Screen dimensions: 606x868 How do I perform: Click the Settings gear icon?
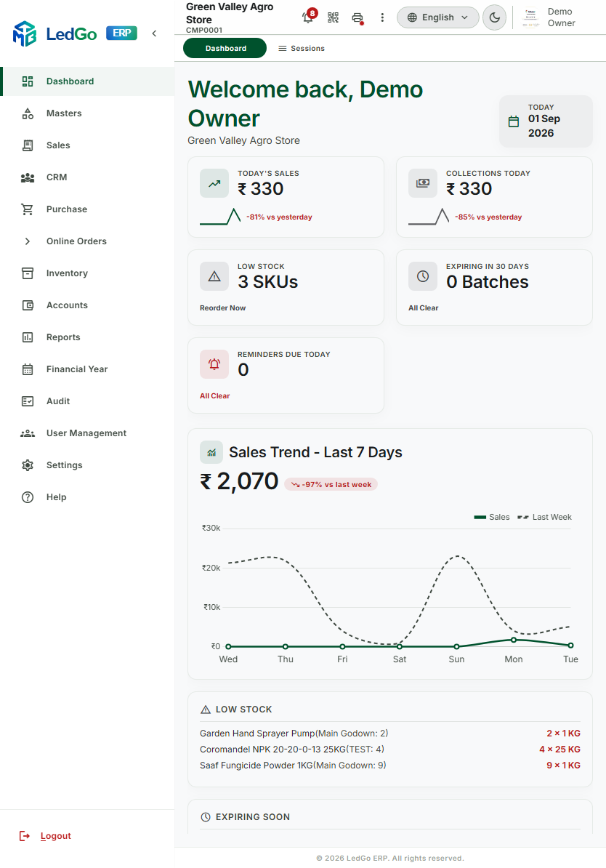(28, 465)
